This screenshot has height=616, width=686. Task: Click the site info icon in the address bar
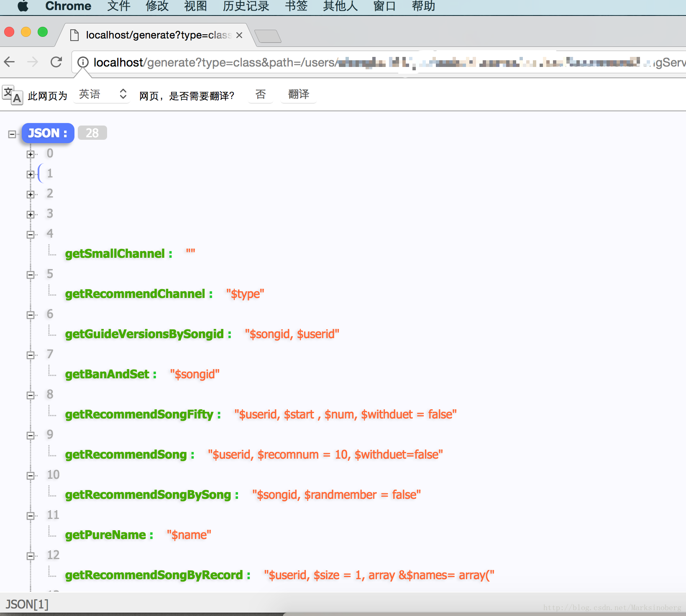[x=83, y=62]
